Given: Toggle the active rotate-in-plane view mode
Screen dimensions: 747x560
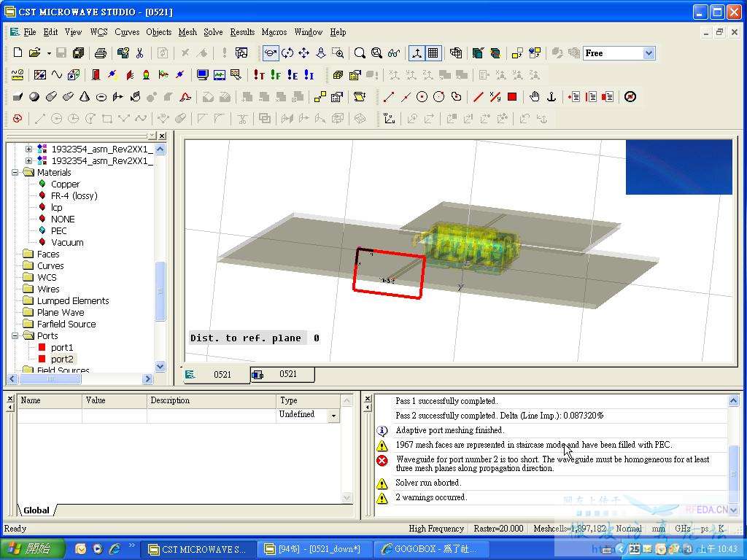Looking at the screenshot, I should [x=271, y=52].
